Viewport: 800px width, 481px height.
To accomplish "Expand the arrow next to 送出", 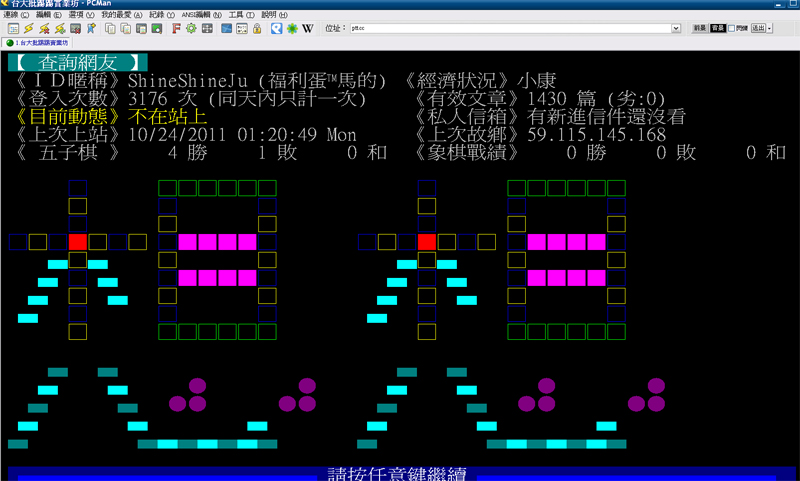I will pyautogui.click(x=769, y=28).
